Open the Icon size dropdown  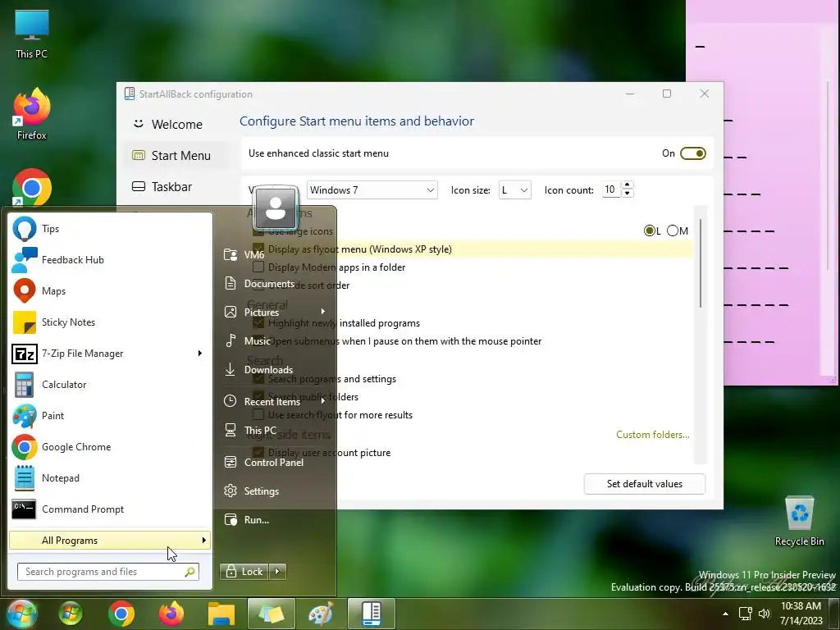tap(515, 190)
